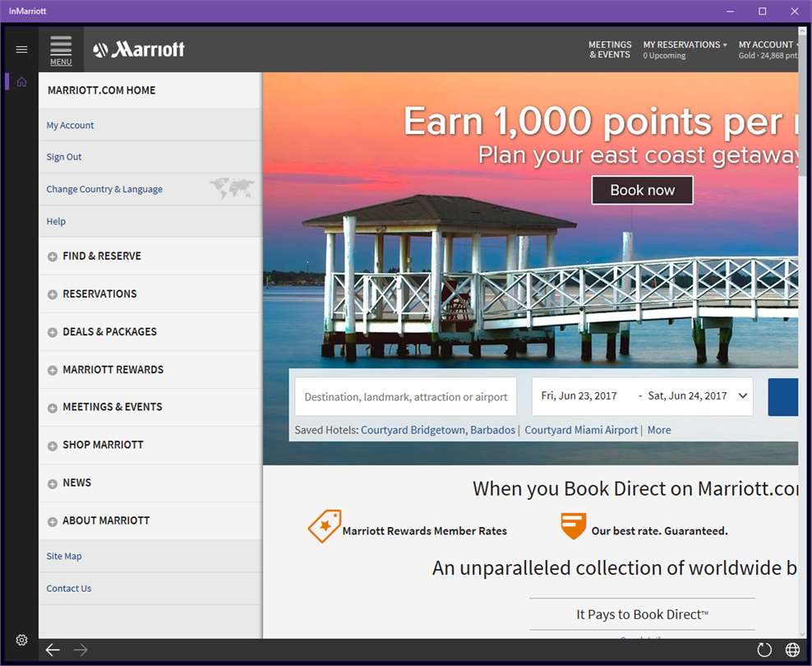Click More saved hotels link

659,430
